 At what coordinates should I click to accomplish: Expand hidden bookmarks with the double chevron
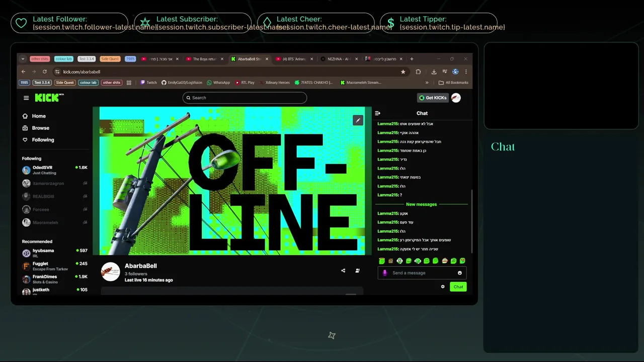[x=427, y=82]
